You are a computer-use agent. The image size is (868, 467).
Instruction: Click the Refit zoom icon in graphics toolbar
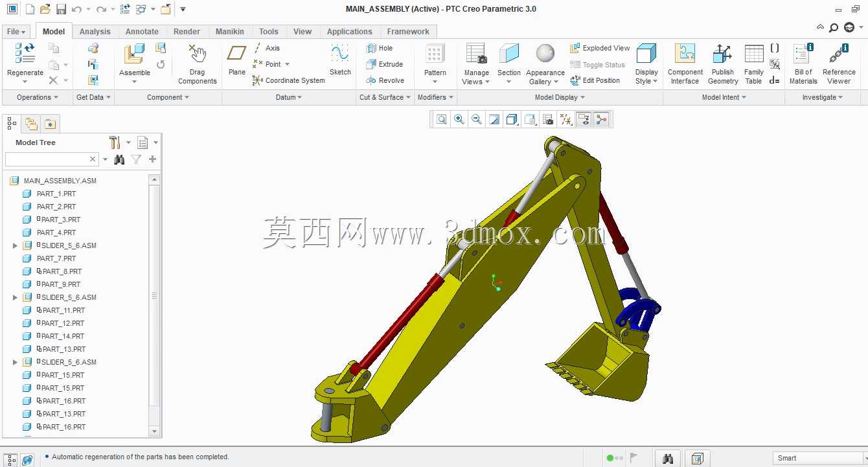click(x=442, y=119)
